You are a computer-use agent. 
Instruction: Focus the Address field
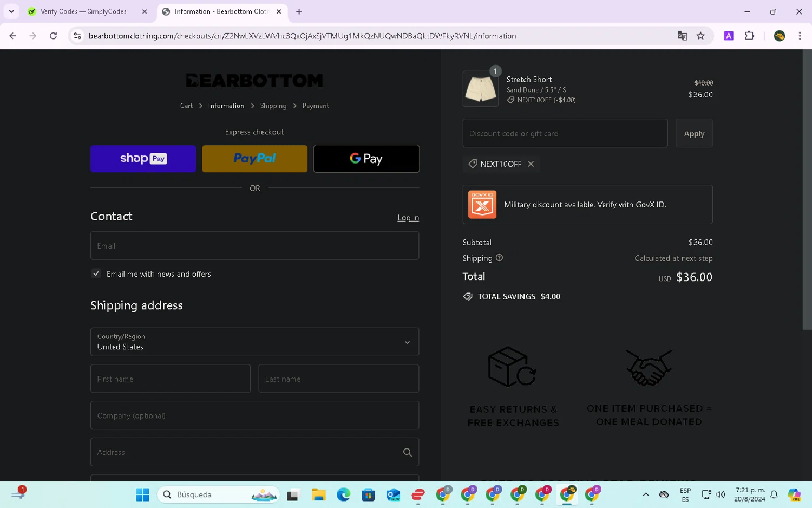tap(254, 452)
